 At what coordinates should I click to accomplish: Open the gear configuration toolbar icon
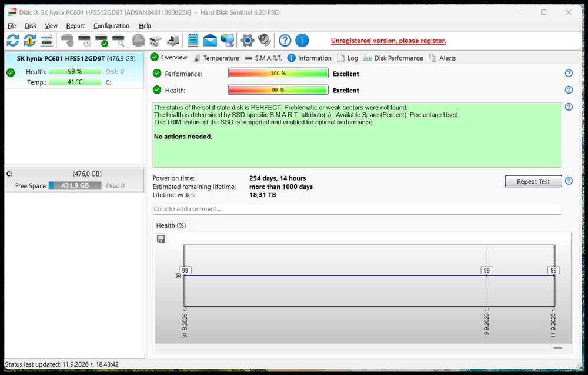(x=248, y=40)
